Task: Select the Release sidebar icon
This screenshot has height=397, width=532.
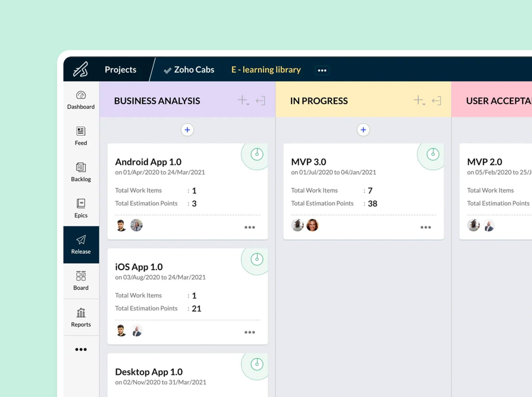Action: [81, 244]
